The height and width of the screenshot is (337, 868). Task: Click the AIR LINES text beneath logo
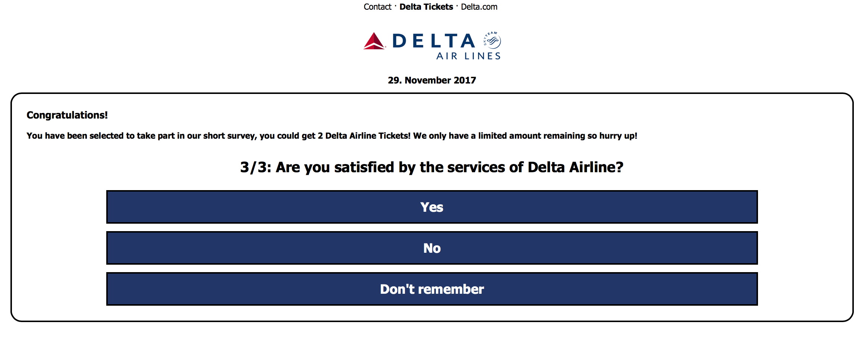coord(467,57)
